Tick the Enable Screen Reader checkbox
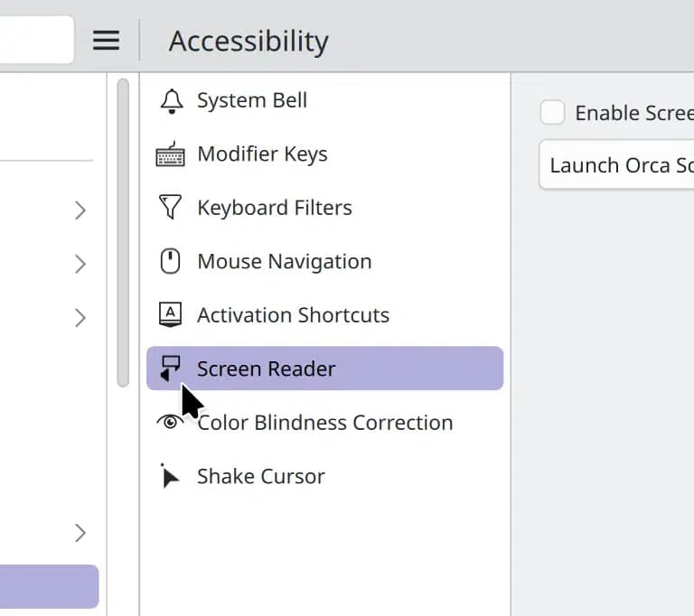This screenshot has width=694, height=616. coord(552,112)
